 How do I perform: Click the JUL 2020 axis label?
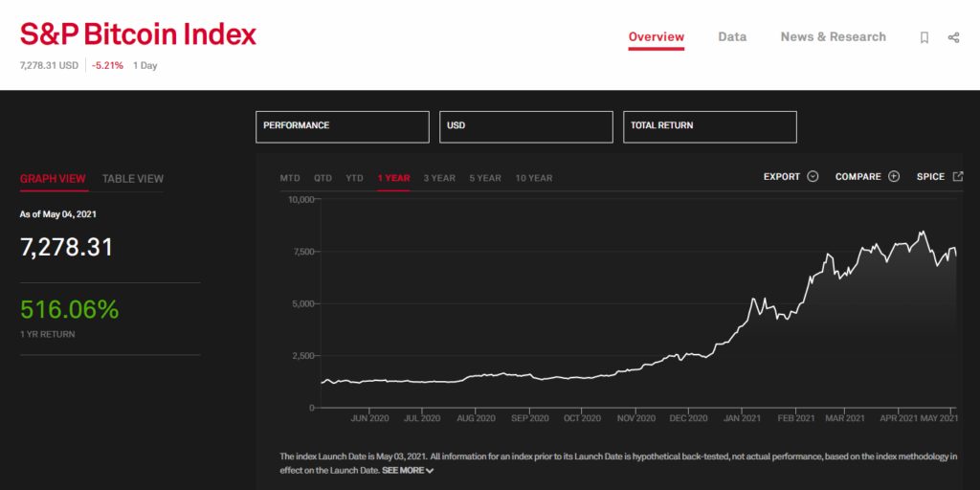422,417
